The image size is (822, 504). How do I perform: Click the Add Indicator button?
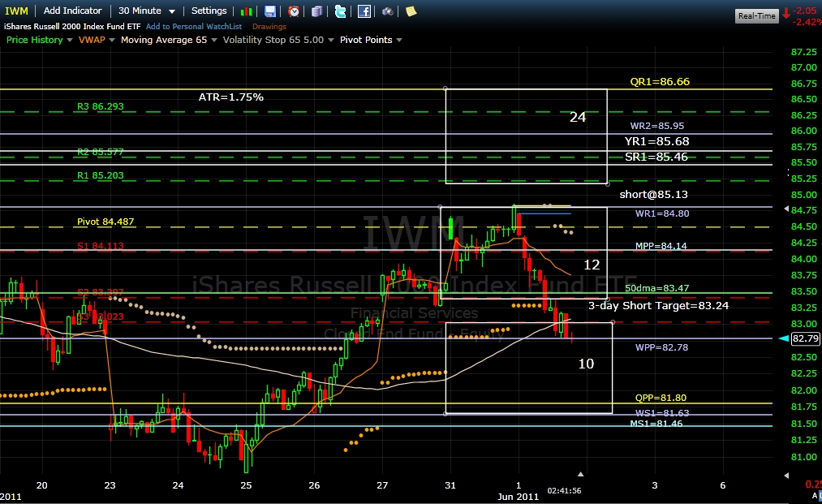[x=72, y=11]
